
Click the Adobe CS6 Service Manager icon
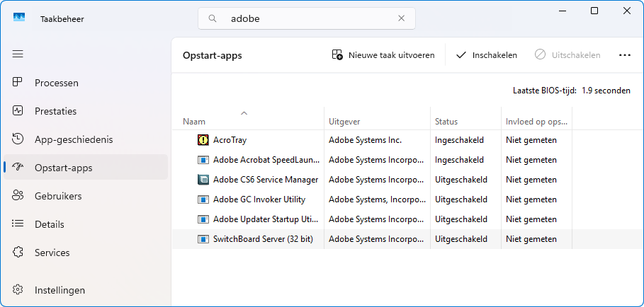[x=203, y=180]
